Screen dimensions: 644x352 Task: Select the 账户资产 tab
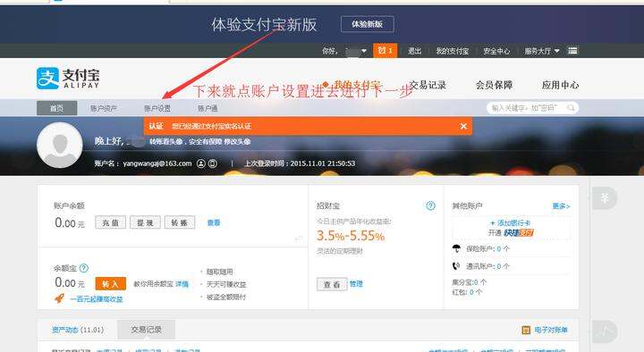(104, 108)
